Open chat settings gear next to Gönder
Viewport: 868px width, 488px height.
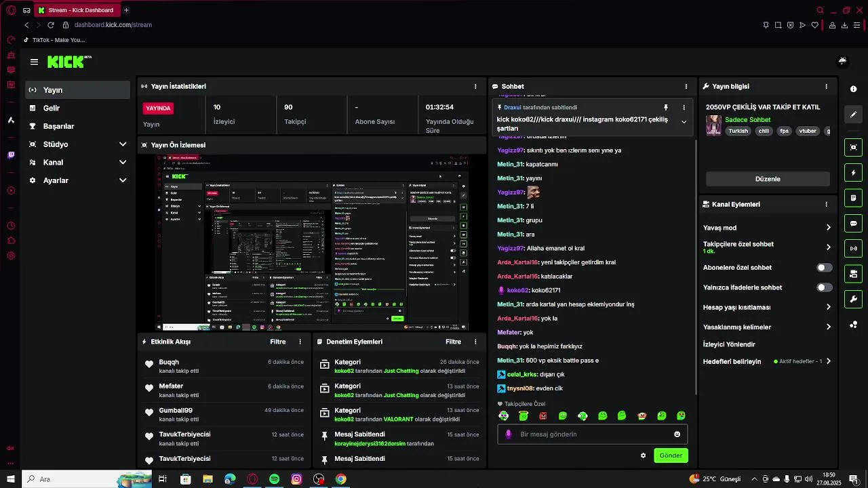click(x=643, y=455)
